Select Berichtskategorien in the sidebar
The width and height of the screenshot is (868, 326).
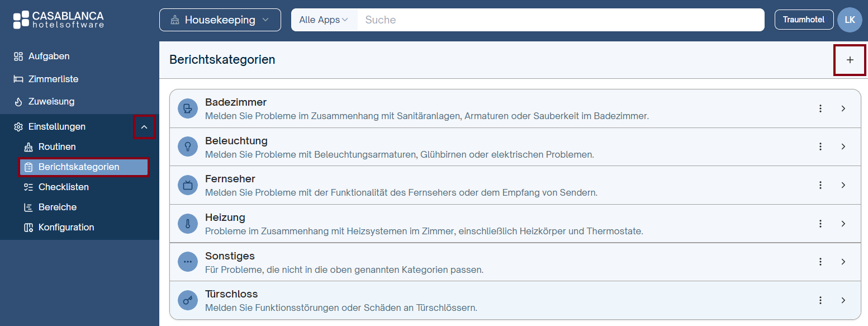(84, 167)
